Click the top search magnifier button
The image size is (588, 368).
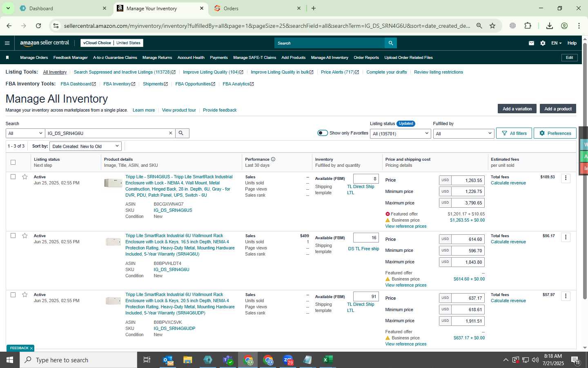pos(391,43)
